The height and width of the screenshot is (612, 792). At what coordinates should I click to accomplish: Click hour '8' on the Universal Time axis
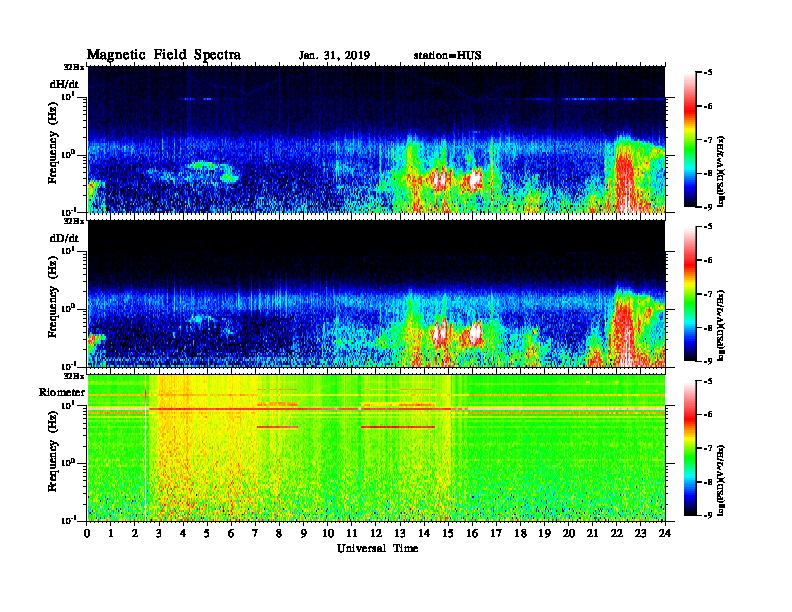pos(279,533)
